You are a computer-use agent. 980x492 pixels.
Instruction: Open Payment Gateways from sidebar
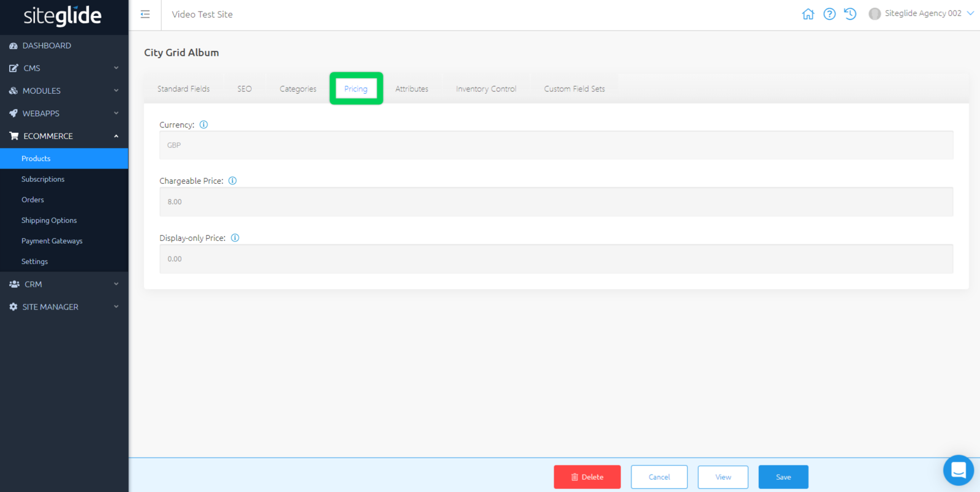click(52, 241)
